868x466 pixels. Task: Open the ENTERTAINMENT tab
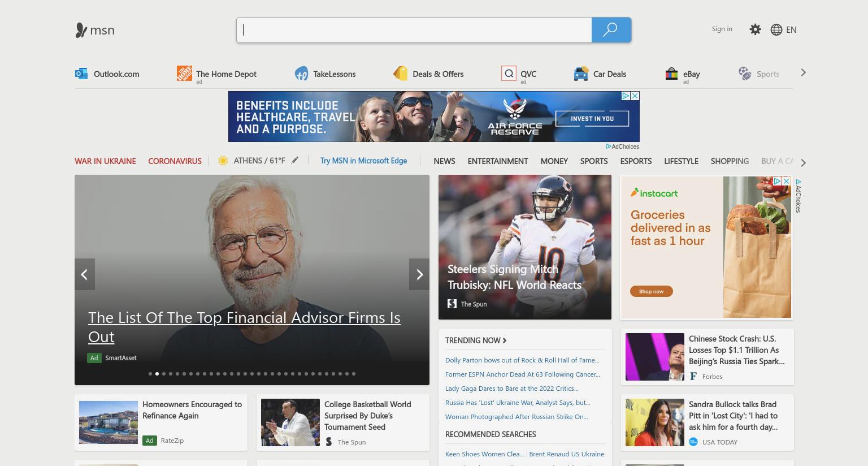498,161
